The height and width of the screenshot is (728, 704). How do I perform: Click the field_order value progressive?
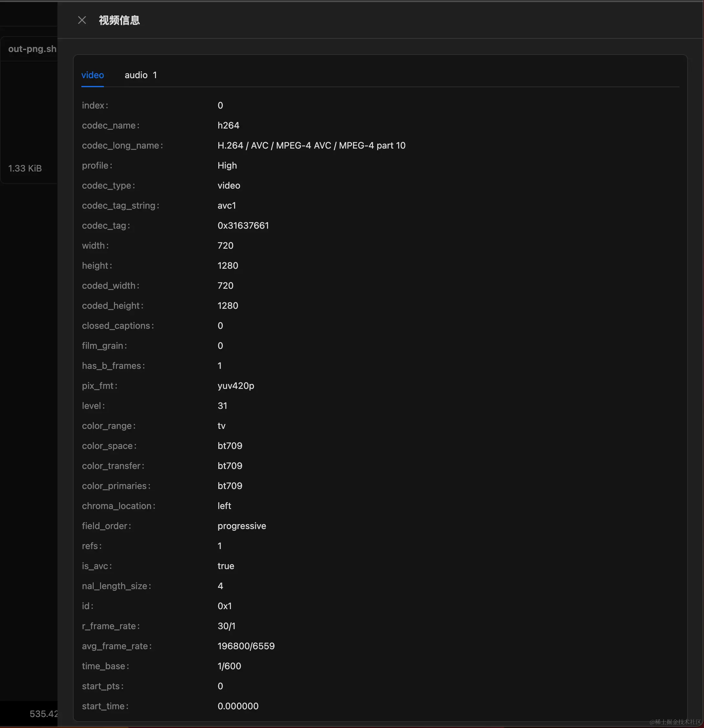point(241,526)
